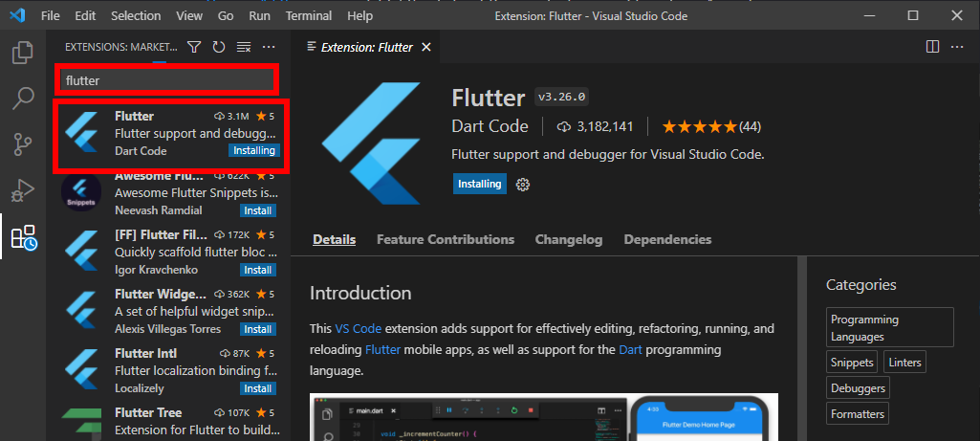
Task: Open the Extensions panel more actions menu
Action: [269, 47]
